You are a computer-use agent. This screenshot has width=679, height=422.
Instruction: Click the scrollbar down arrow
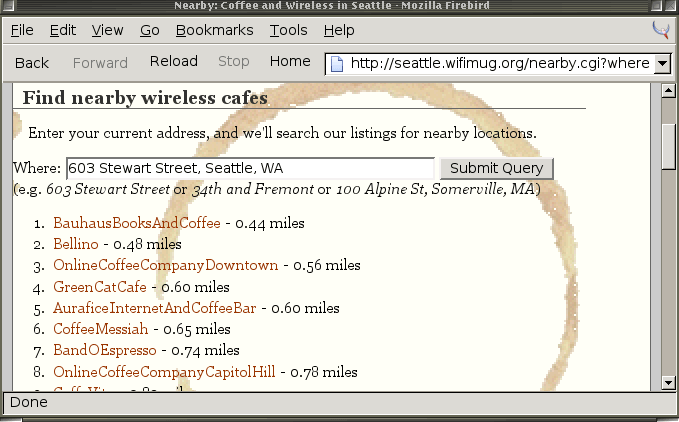point(668,382)
